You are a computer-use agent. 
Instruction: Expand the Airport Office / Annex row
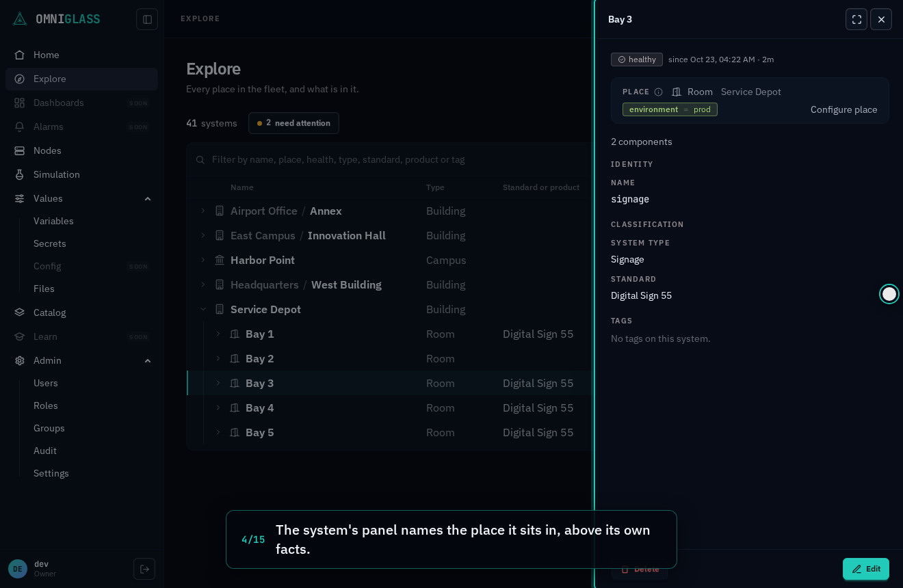[202, 211]
